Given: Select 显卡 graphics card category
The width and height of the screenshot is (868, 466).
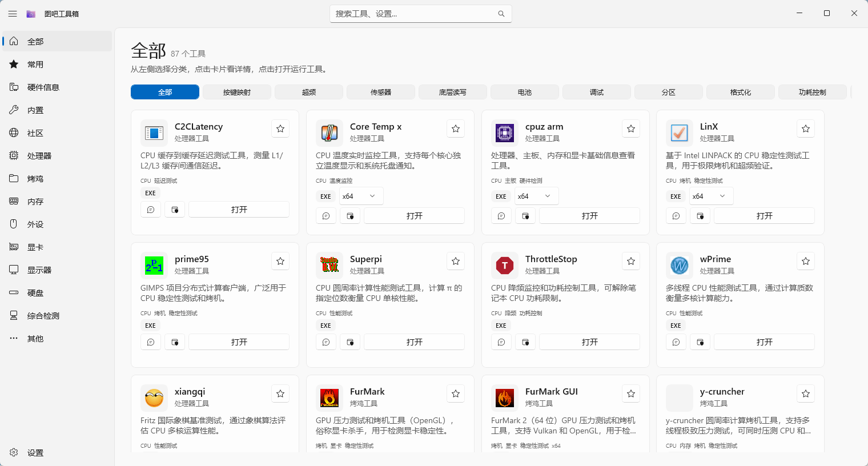Looking at the screenshot, I should click(57, 247).
